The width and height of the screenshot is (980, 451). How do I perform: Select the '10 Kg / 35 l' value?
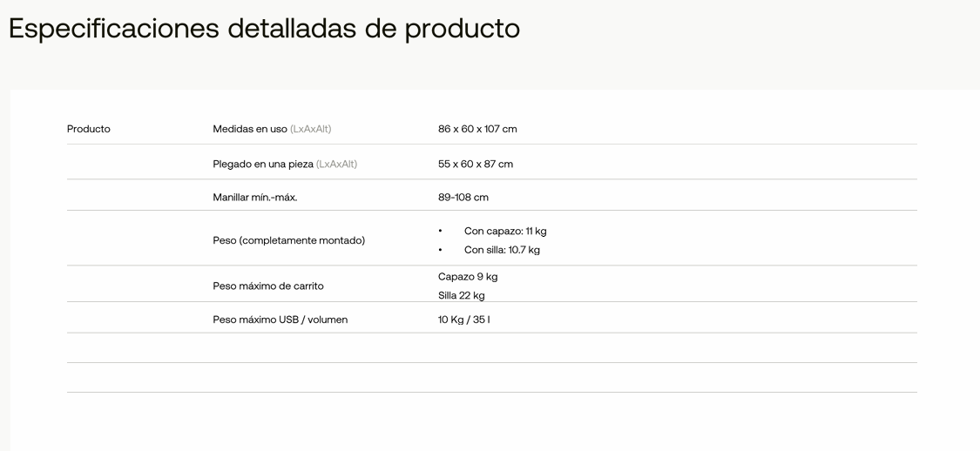click(x=463, y=320)
